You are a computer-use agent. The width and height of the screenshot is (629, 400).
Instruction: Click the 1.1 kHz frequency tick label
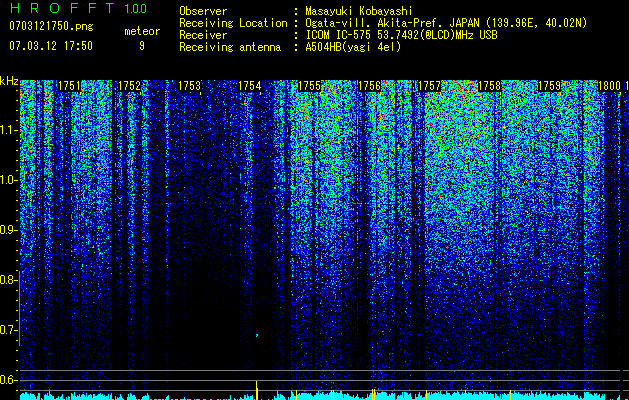(x=7, y=130)
